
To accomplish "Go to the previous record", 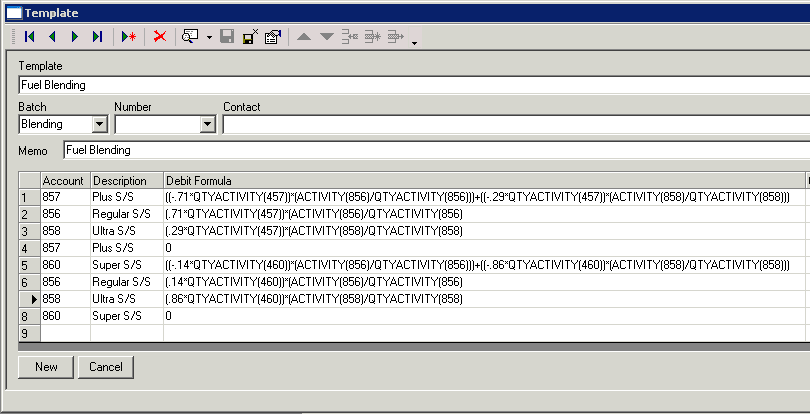I will click(x=52, y=37).
